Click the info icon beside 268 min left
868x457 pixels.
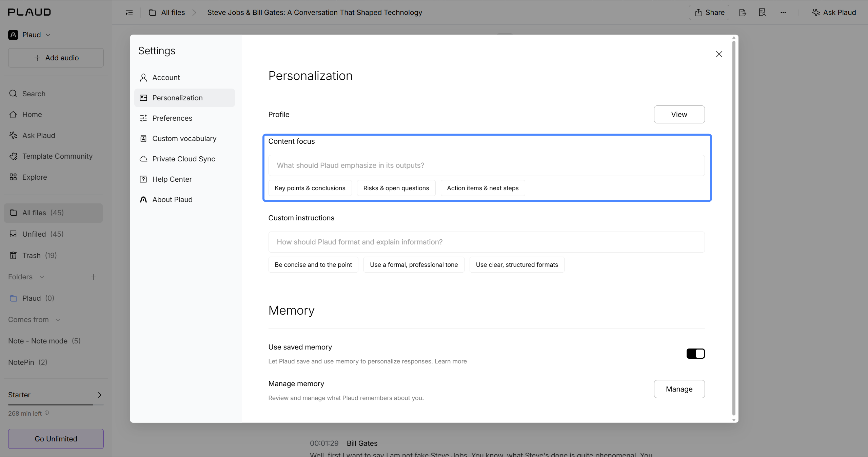click(x=47, y=413)
